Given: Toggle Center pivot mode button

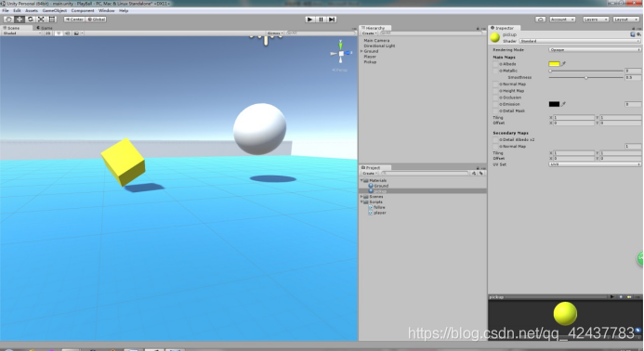Looking at the screenshot, I should [74, 19].
